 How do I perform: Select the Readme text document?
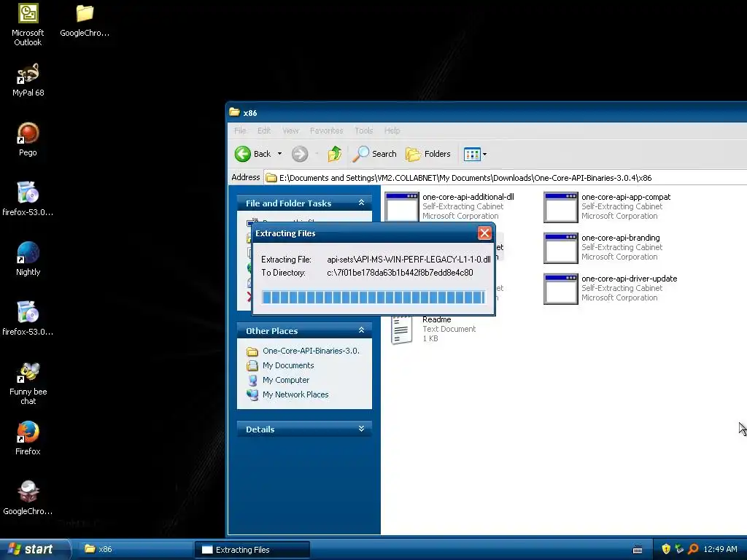pos(433,329)
